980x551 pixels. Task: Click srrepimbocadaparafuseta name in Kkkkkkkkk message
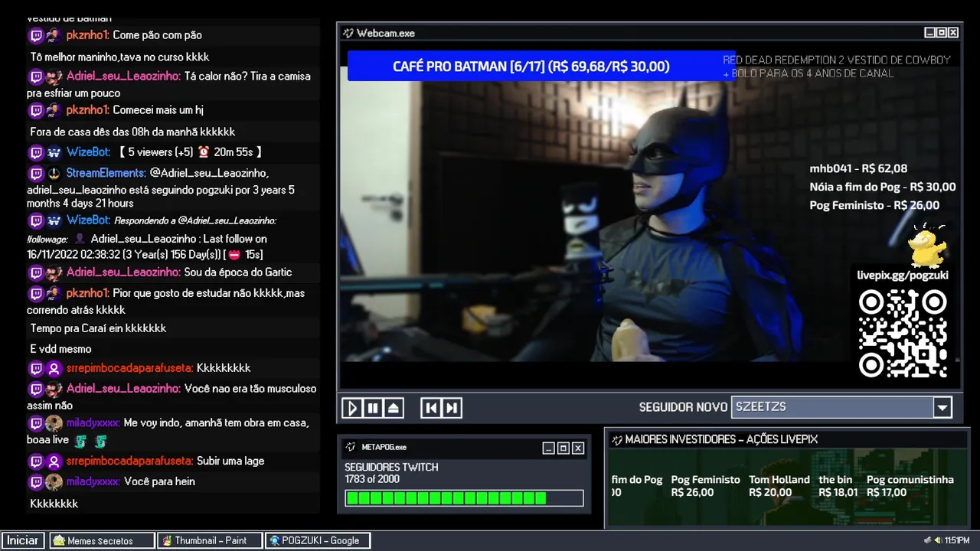[129, 368]
